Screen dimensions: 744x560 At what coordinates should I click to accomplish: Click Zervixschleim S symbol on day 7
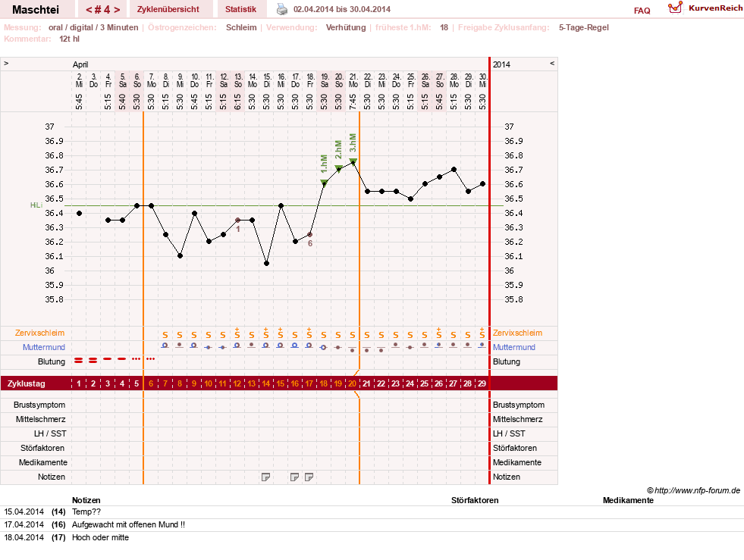165,335
